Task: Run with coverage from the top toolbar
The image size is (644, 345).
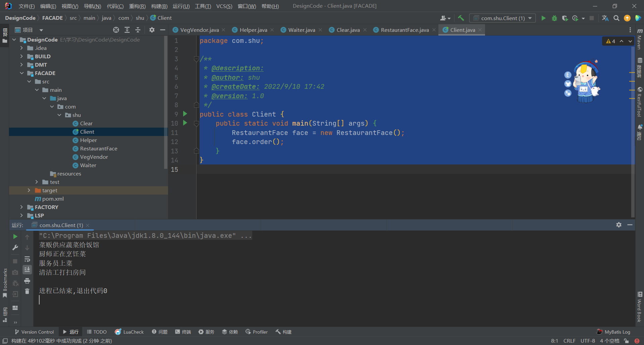Action: [565, 18]
